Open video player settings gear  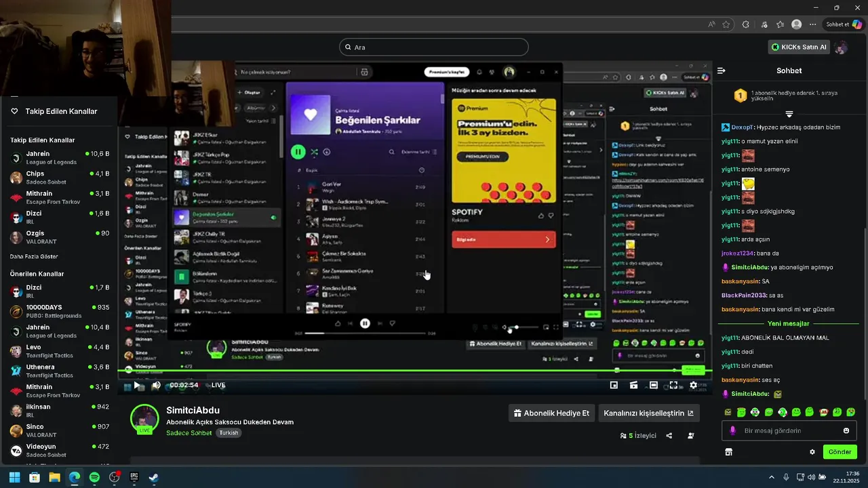coord(693,385)
